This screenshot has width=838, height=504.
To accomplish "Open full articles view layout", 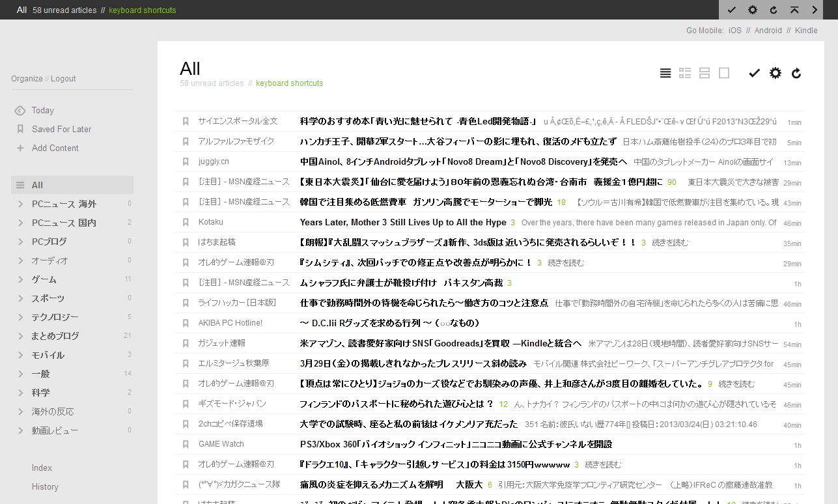I will pyautogui.click(x=724, y=73).
